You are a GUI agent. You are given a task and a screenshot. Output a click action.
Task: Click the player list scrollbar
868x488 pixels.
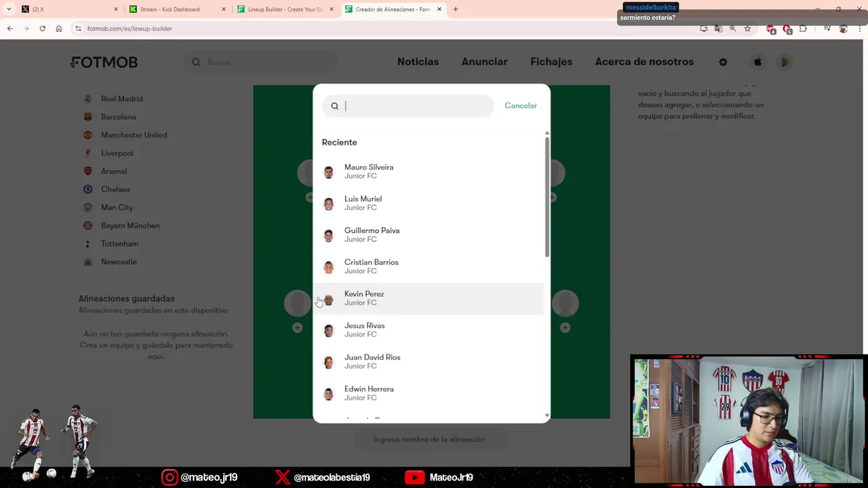click(547, 197)
